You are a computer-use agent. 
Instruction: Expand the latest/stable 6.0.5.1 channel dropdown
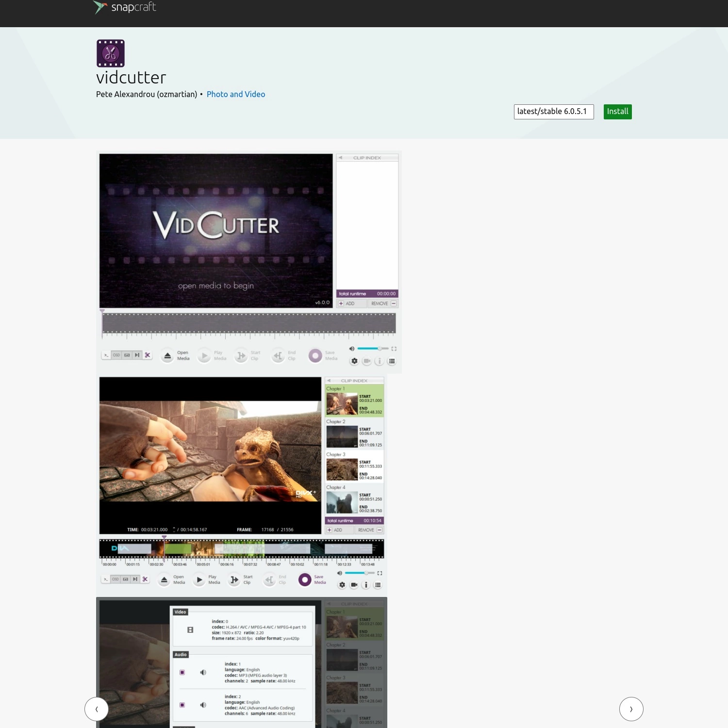[554, 112]
